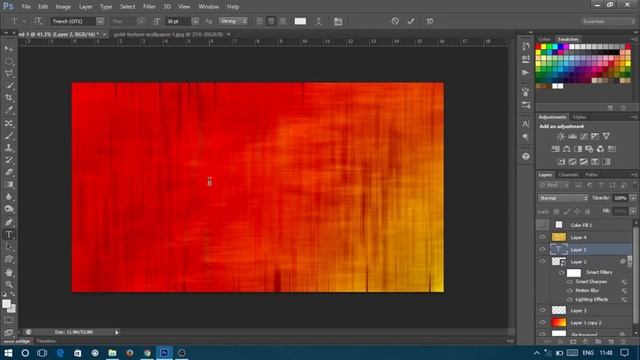Add a Levels adjustment
Screen dimensions: 640x360
click(572, 136)
